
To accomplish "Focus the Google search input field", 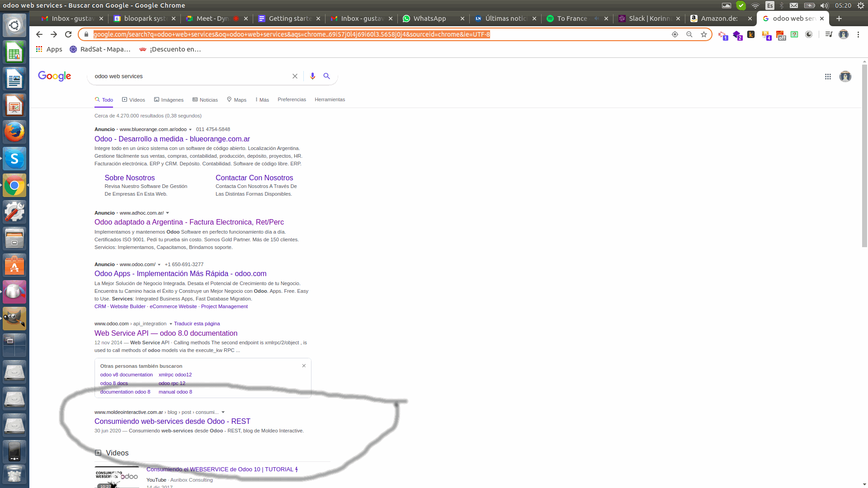I will pos(190,76).
